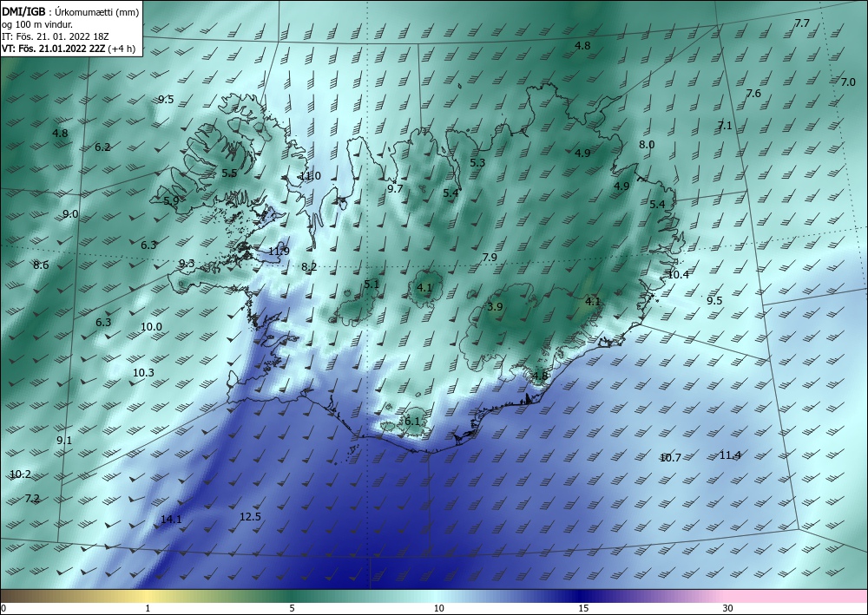
Task: Click the 7.0 value on the map
Action: (848, 82)
